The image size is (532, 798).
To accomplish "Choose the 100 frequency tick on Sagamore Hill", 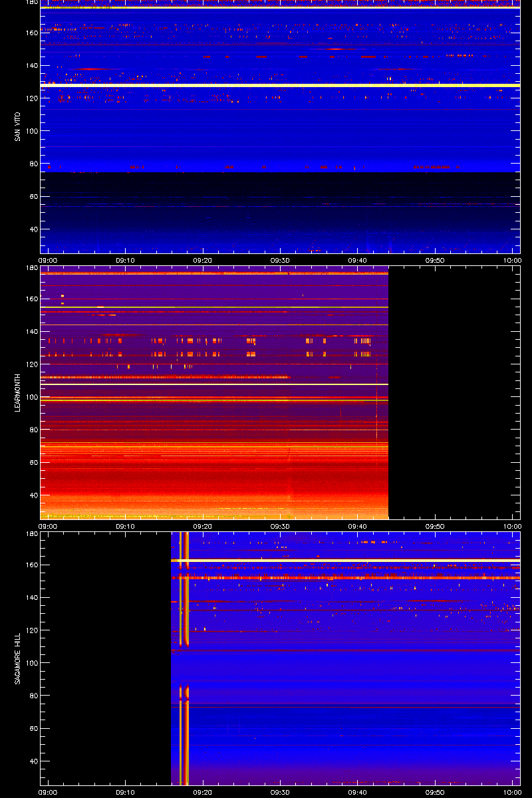I will 31,663.
